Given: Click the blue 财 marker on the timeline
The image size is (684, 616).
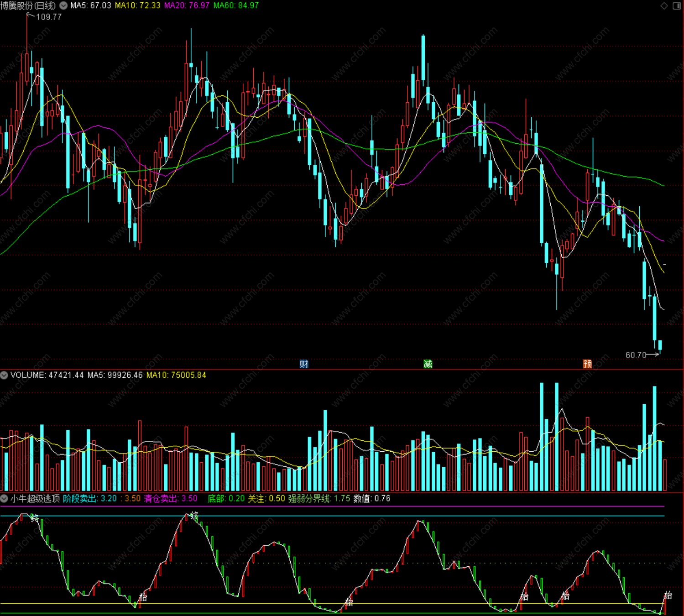Looking at the screenshot, I should pos(304,364).
